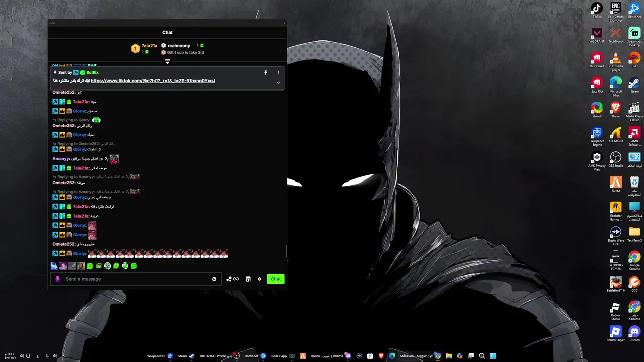Open Media Player Classic desktop shortcut
The image size is (644, 362).
pyautogui.click(x=634, y=112)
